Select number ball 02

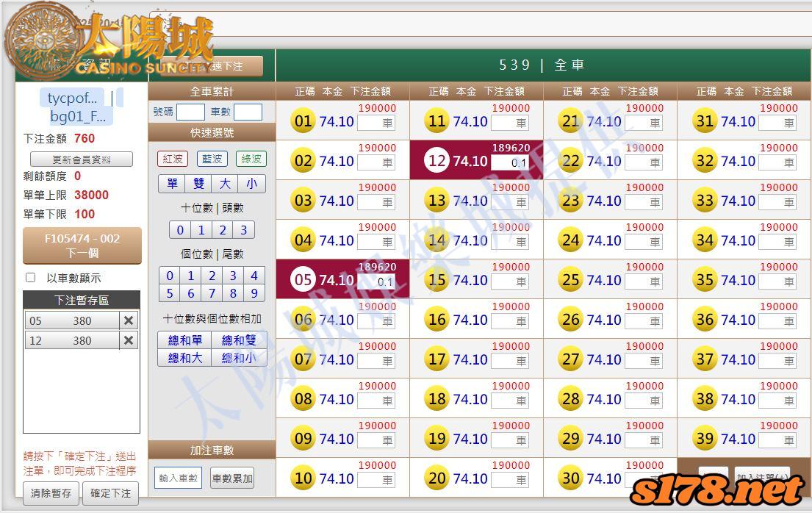click(303, 161)
